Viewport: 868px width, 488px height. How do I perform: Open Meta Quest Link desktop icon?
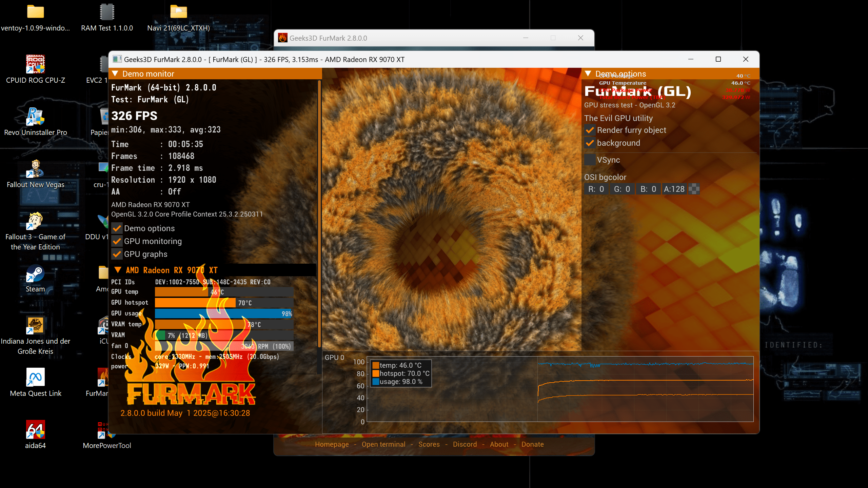[x=35, y=377]
